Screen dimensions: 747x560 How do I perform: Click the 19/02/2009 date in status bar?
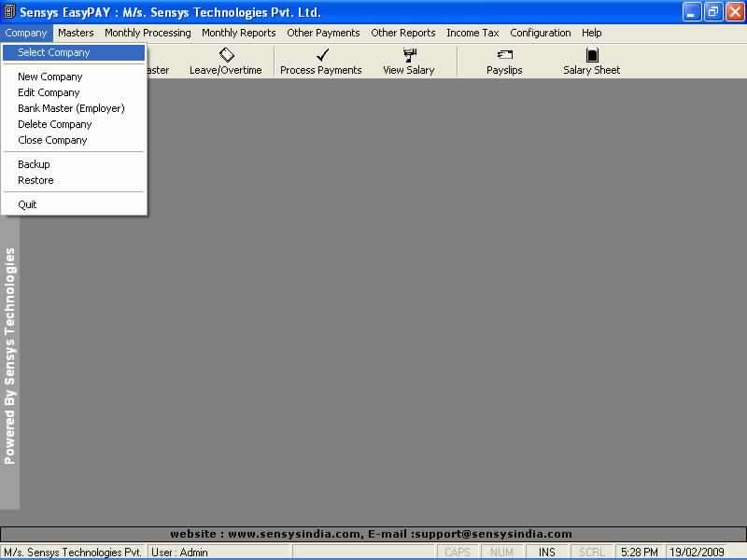(x=697, y=552)
